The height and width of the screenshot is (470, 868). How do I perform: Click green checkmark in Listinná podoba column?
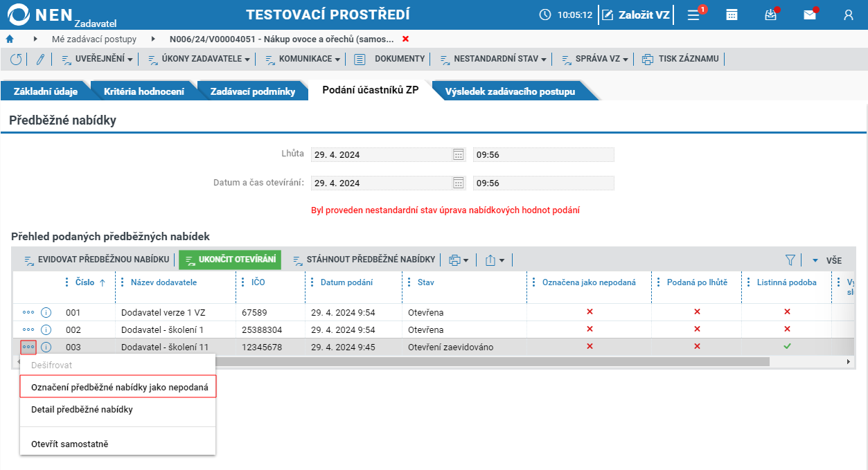[x=787, y=346]
